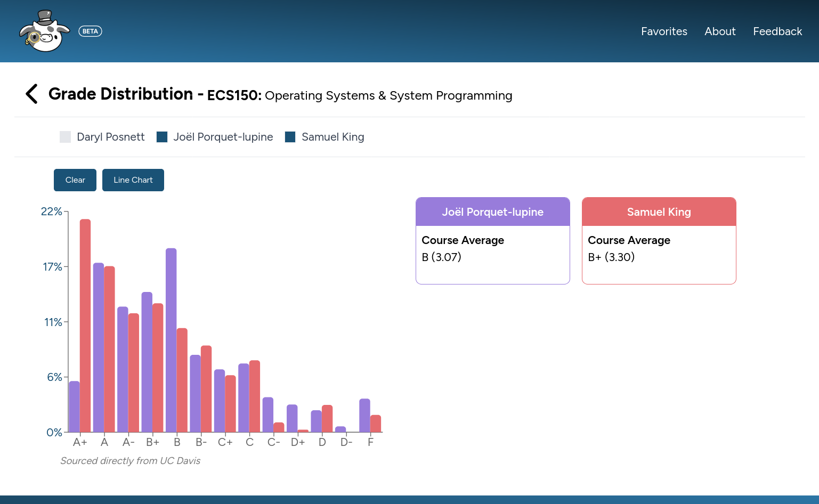
Task: Click the purple Joël Porquet-lupine card header
Action: (x=492, y=212)
